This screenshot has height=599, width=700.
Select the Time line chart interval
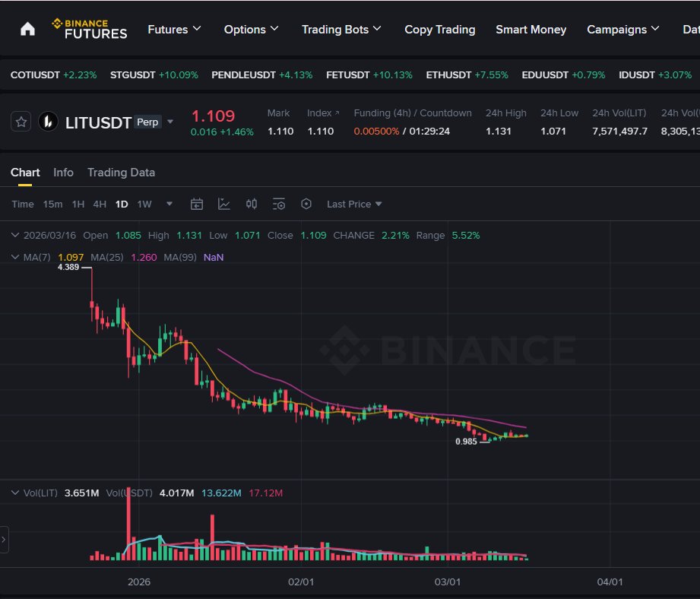(x=23, y=204)
